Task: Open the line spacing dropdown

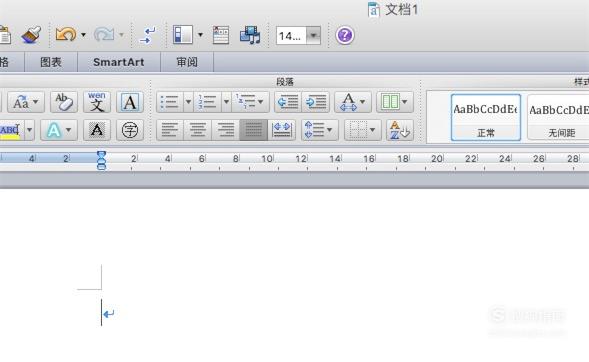Action: point(320,130)
